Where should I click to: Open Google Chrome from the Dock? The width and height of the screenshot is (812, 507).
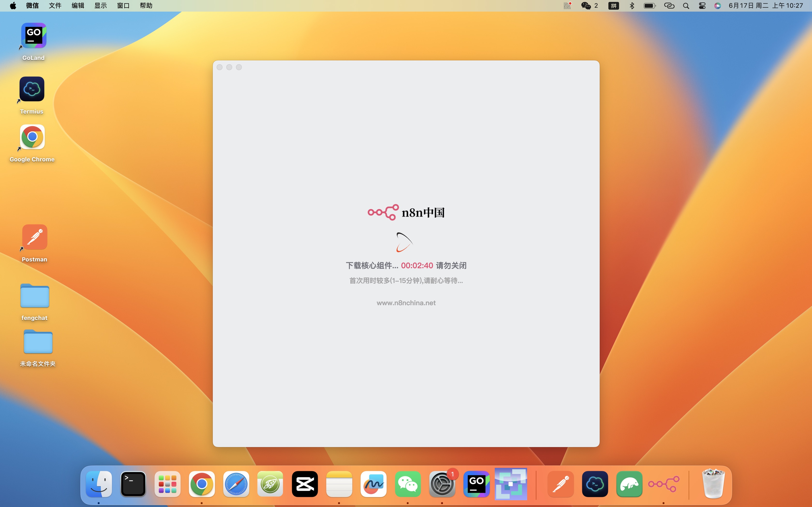tap(202, 484)
